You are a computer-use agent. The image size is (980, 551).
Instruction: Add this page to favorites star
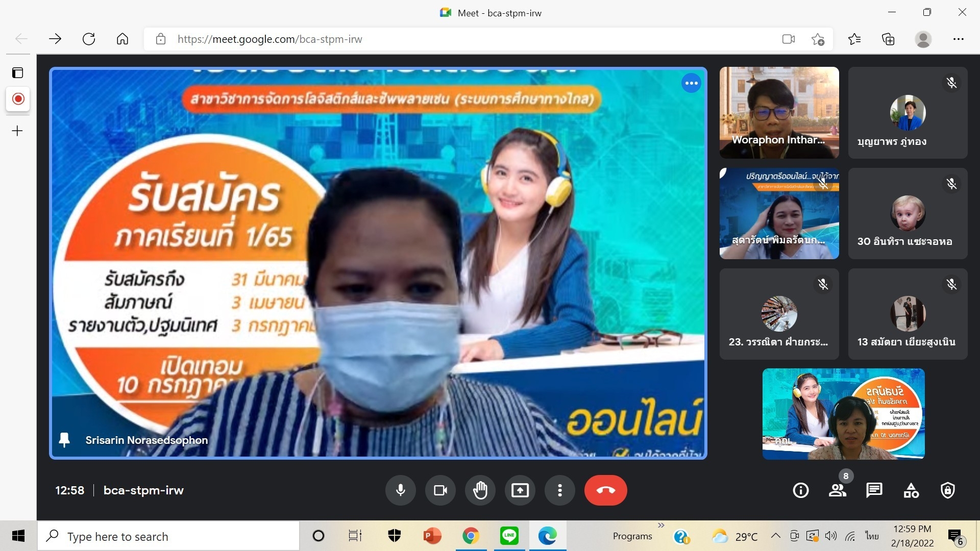[x=818, y=39]
